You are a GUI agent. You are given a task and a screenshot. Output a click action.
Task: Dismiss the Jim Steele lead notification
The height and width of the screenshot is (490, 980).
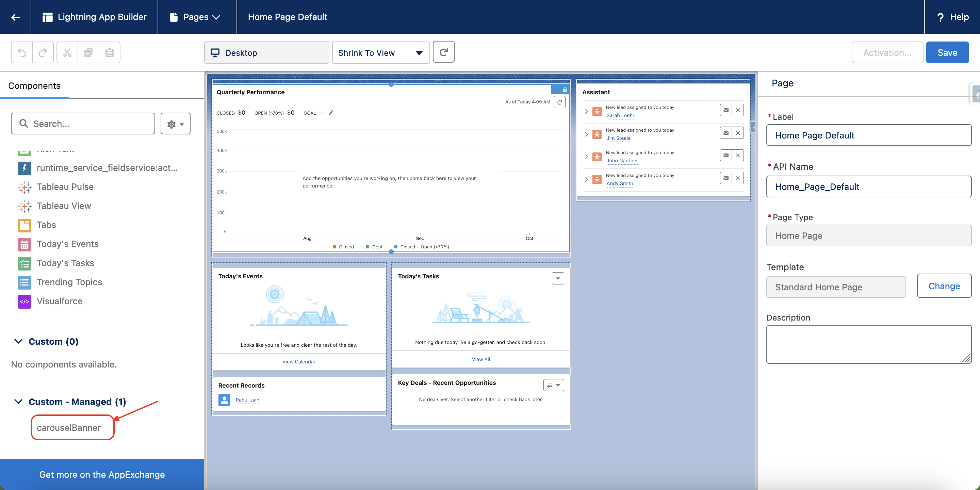pos(738,133)
